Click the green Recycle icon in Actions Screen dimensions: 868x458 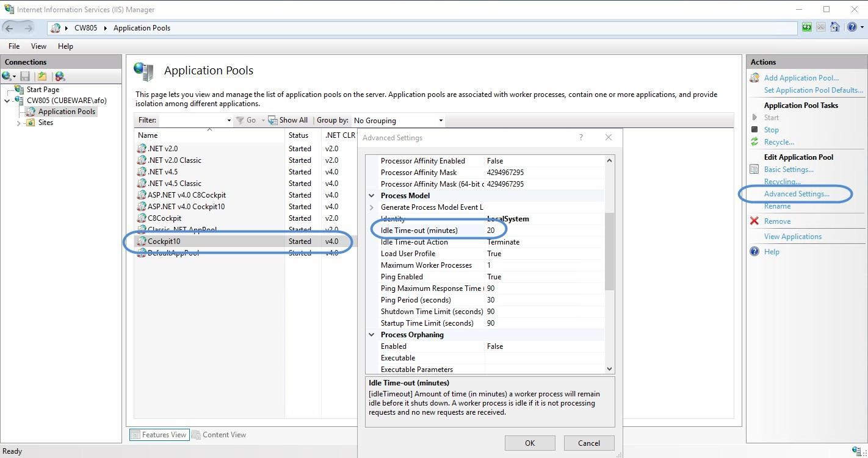point(754,142)
